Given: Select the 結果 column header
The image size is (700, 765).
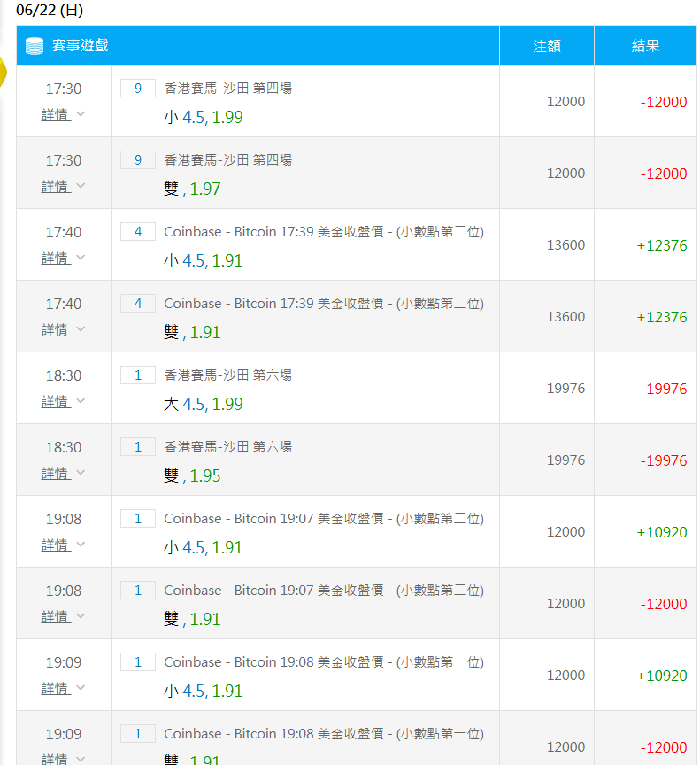Looking at the screenshot, I should pos(645,46).
